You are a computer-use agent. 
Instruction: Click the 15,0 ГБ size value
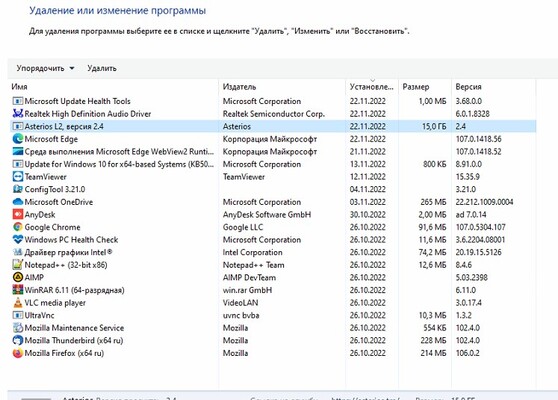434,126
